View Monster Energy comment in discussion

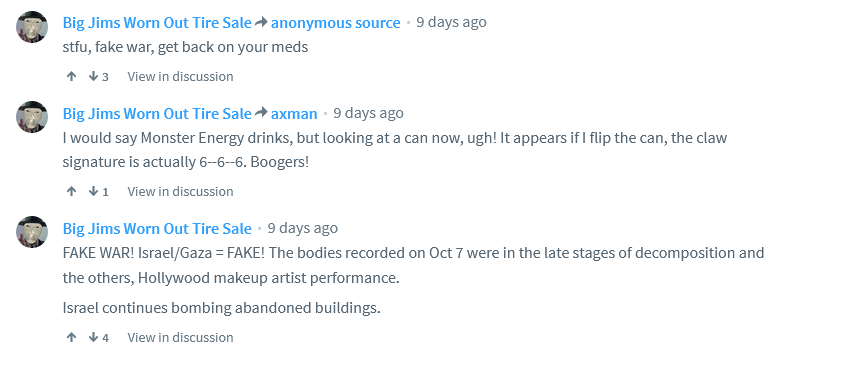(x=180, y=191)
